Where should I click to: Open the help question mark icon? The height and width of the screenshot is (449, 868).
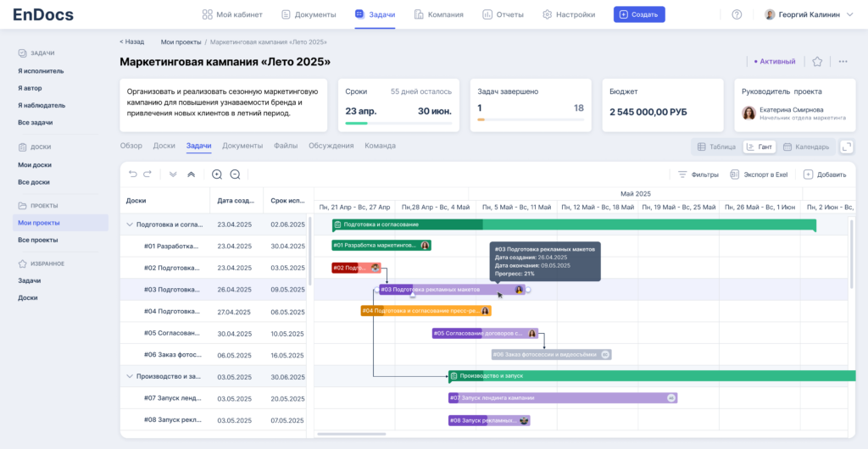coord(737,14)
